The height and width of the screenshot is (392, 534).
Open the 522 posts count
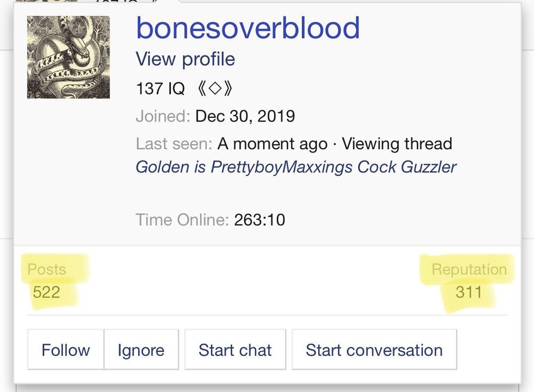(x=46, y=292)
